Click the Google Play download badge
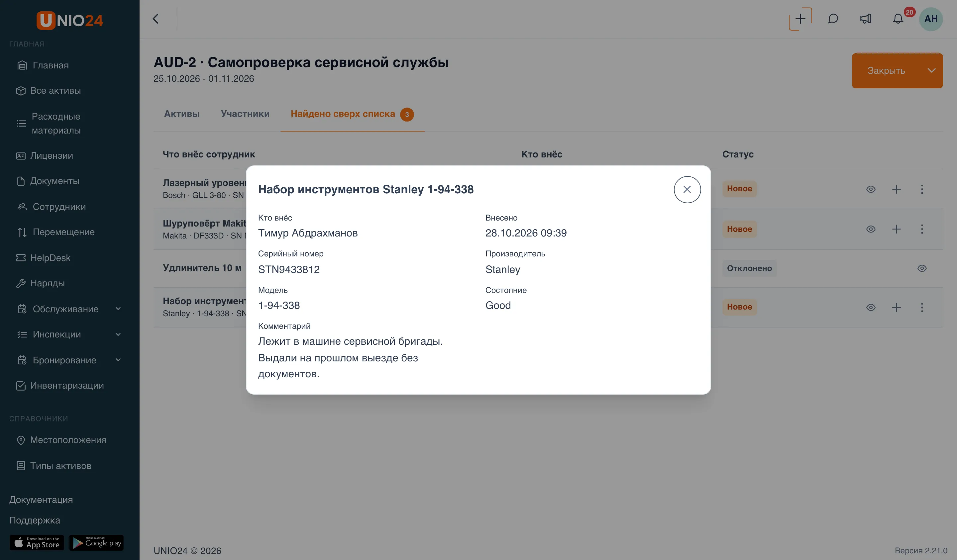Viewport: 957px width, 560px height. (x=96, y=542)
